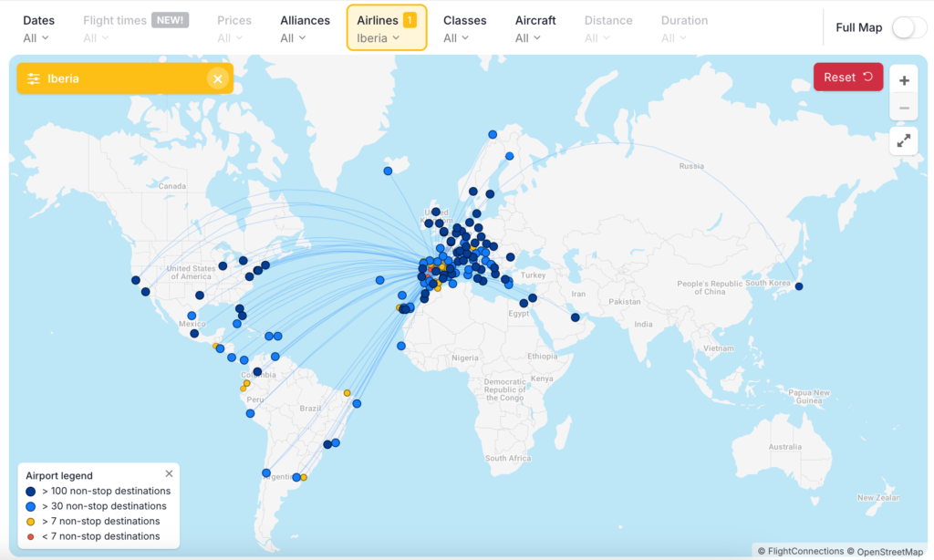Open the Distance filter dropdown
Image resolution: width=934 pixels, height=560 pixels.
coord(608,28)
